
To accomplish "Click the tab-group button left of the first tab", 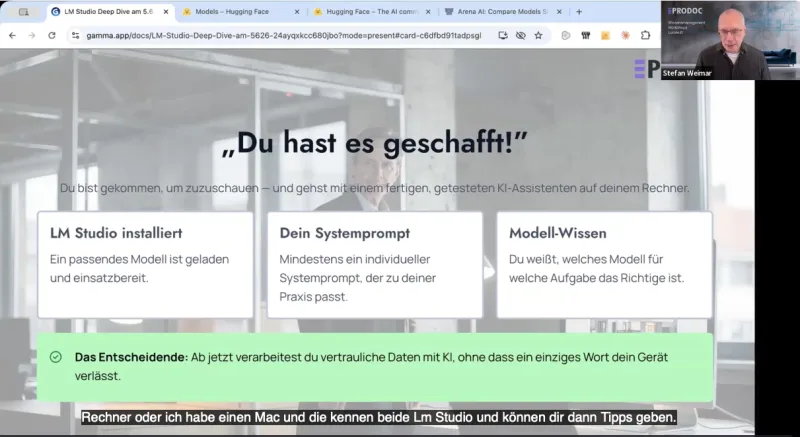I will tap(23, 12).
